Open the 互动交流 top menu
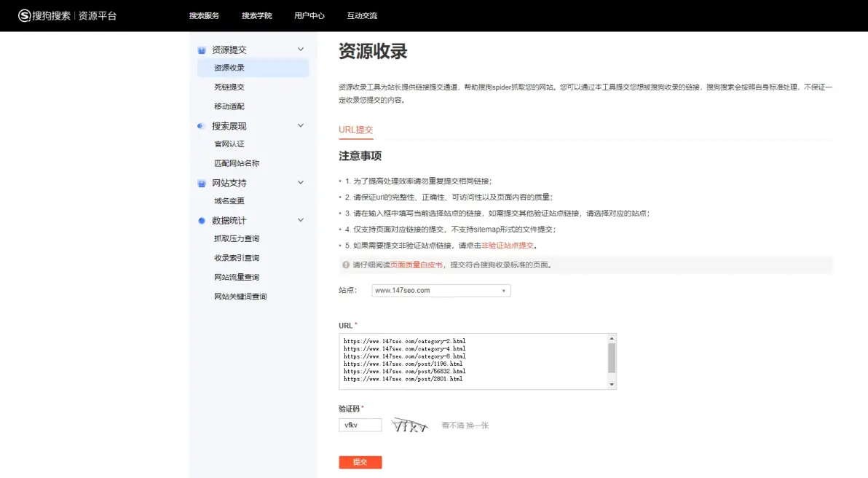Image resolution: width=868 pixels, height=478 pixels. click(x=362, y=15)
